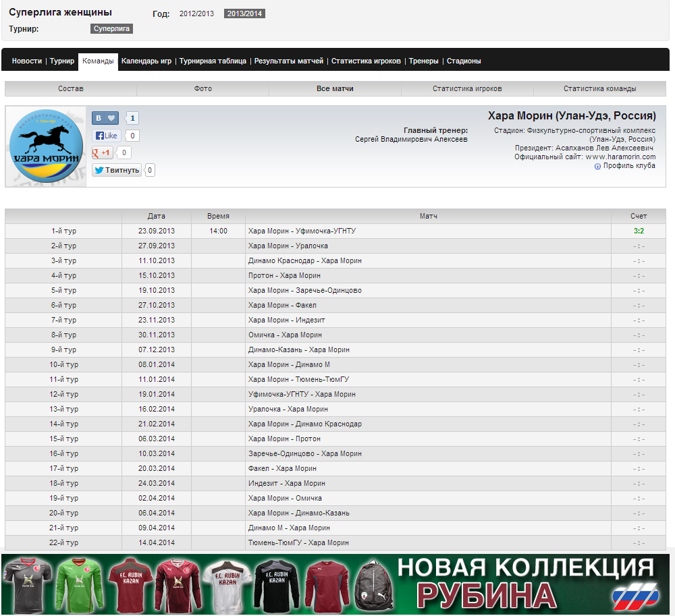
Task: Open match Хара Морин - Динамо М
Action: [x=289, y=365]
